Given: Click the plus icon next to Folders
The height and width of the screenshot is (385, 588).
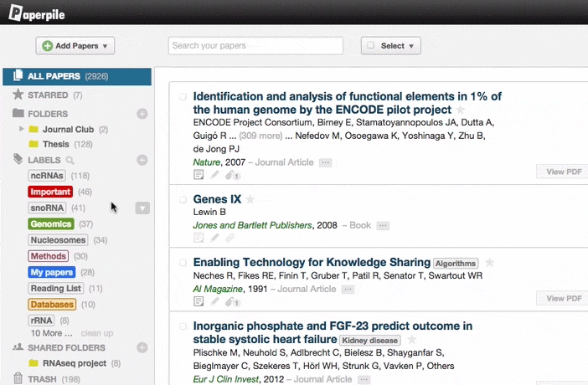Looking at the screenshot, I should click(x=142, y=114).
